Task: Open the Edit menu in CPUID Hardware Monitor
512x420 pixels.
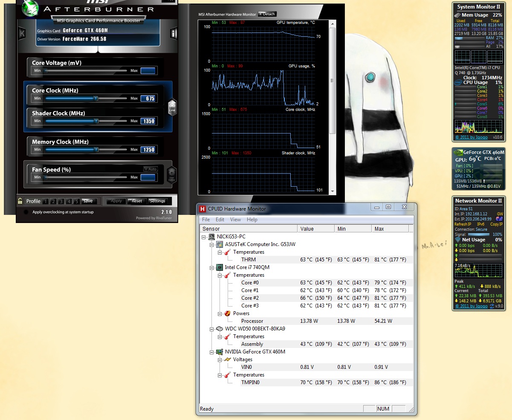Action: pyautogui.click(x=220, y=220)
